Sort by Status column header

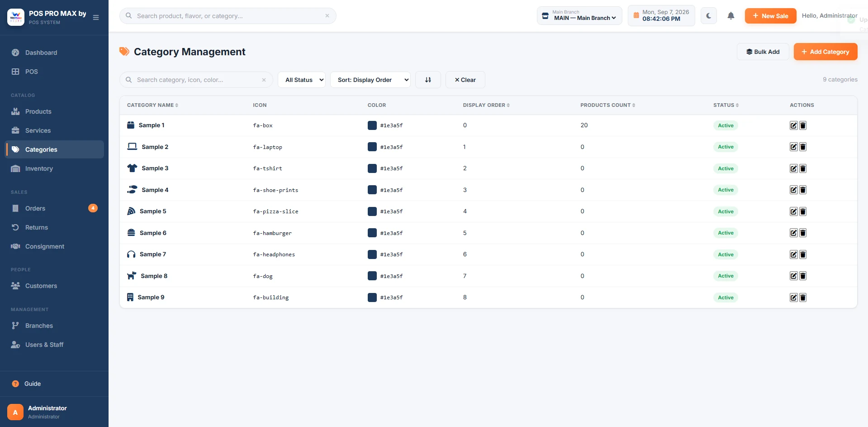[x=726, y=105]
